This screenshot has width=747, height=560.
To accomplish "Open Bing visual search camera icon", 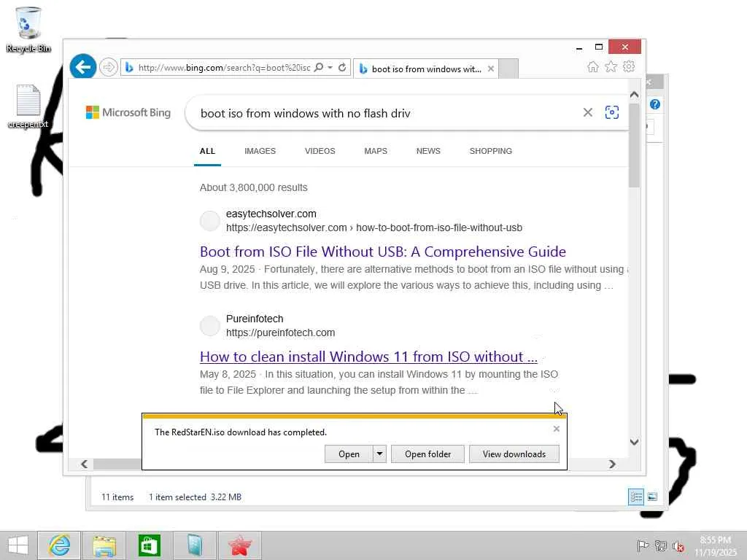I will pyautogui.click(x=612, y=112).
